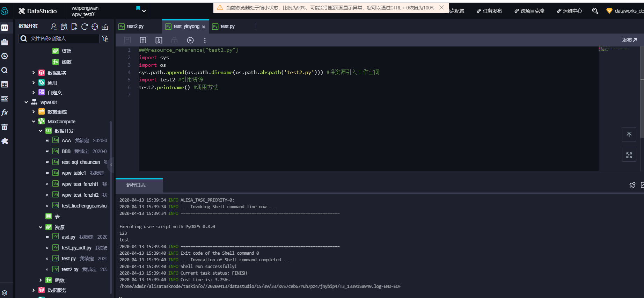Collapse left panel with side handle arrow
The height and width of the screenshot is (298, 644).
pos(111,165)
